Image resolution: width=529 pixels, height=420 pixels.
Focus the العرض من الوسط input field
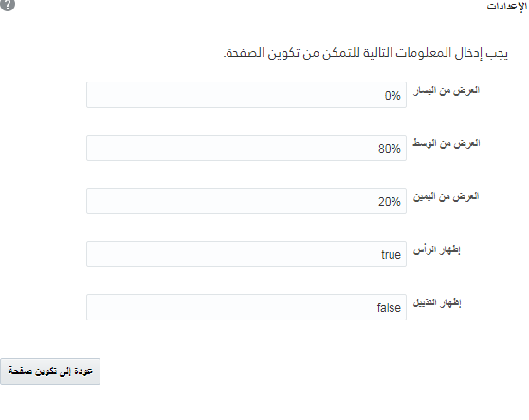point(246,148)
